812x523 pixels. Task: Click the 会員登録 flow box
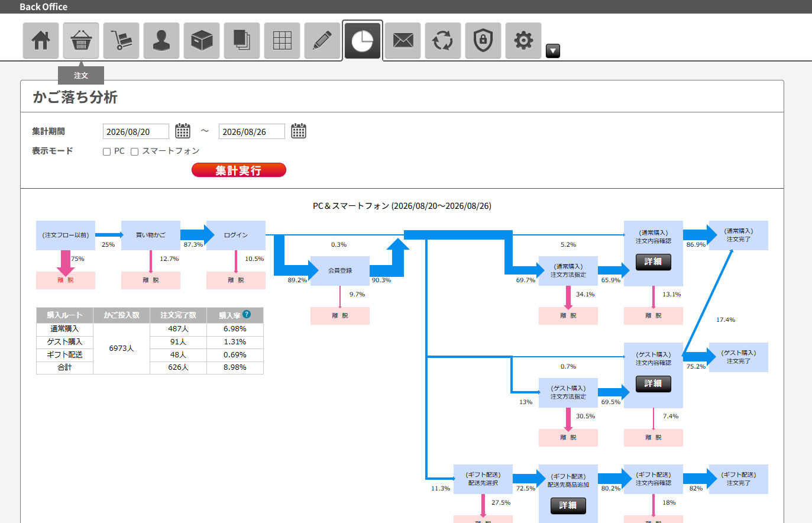pos(340,271)
